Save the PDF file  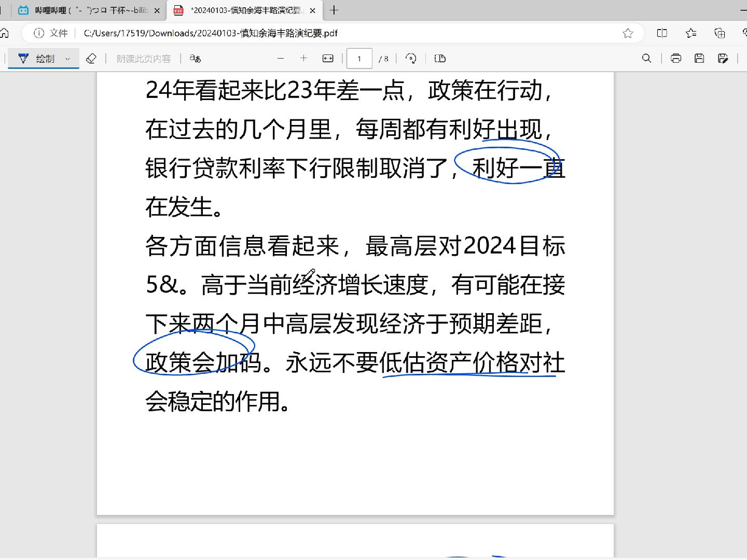pyautogui.click(x=699, y=59)
